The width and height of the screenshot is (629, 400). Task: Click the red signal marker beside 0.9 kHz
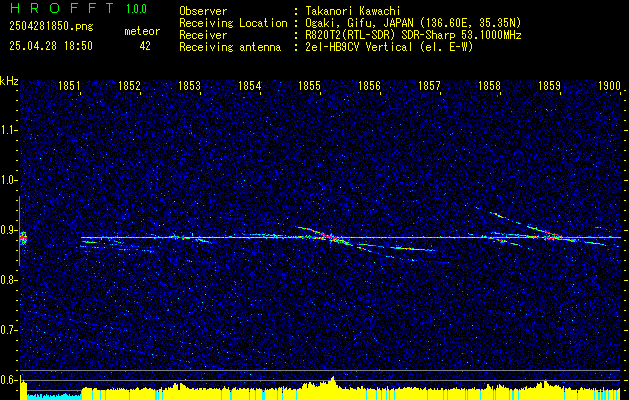(x=23, y=238)
